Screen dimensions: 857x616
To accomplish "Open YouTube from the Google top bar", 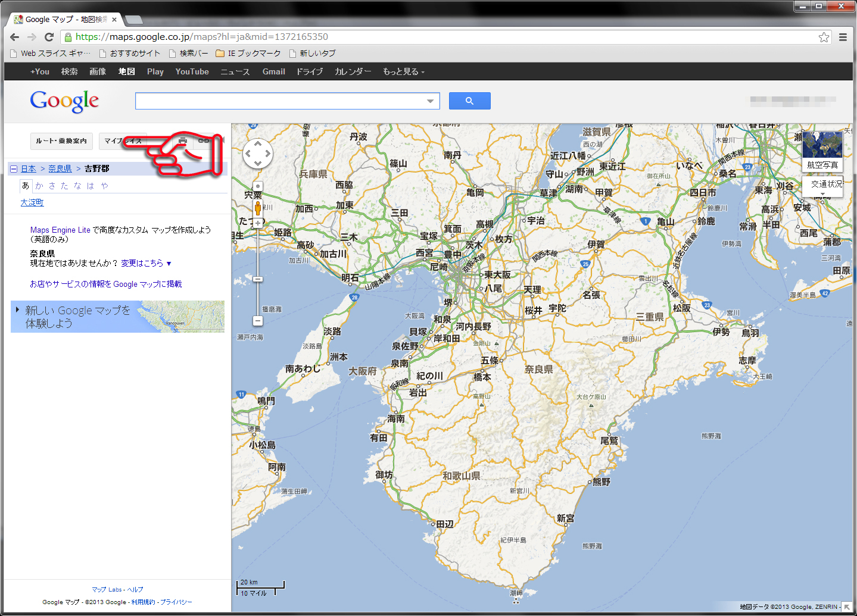I will [x=192, y=71].
